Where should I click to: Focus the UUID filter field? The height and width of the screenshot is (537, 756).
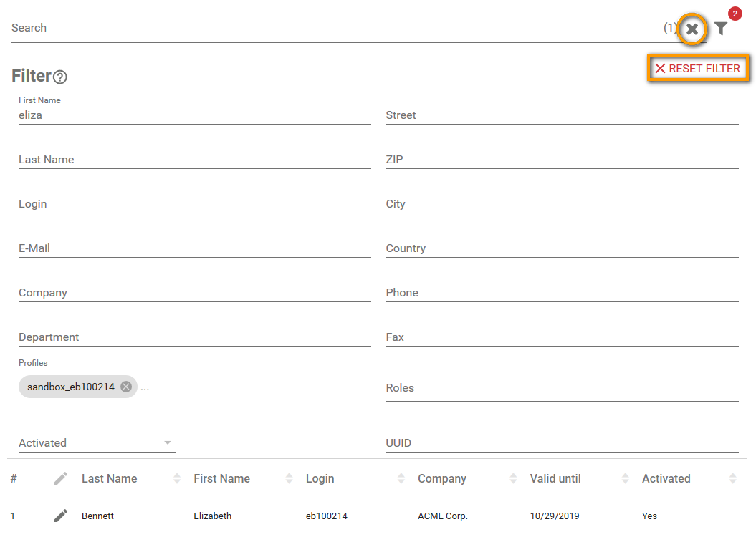pyautogui.click(x=562, y=443)
